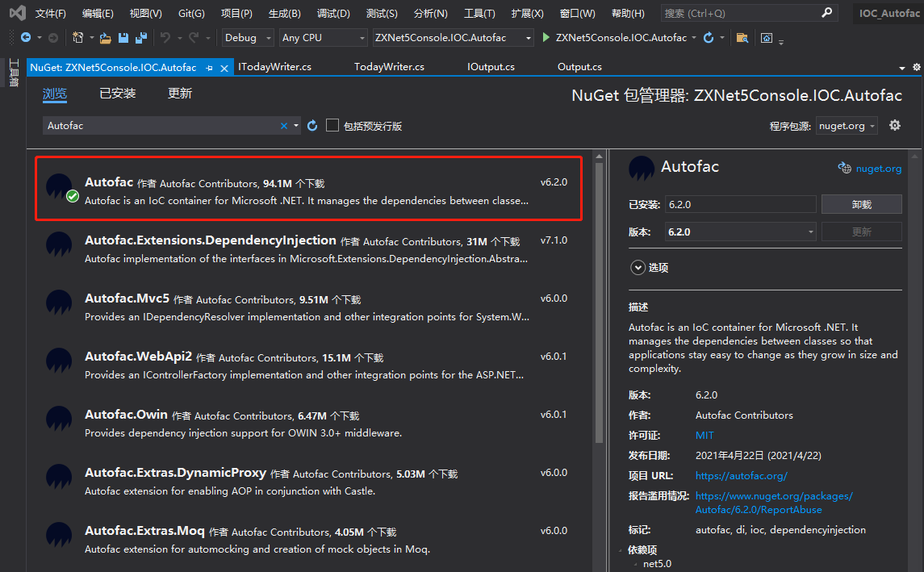Expand the net5.0 dependency node
Viewport: 924px width, 572px height.
click(635, 564)
